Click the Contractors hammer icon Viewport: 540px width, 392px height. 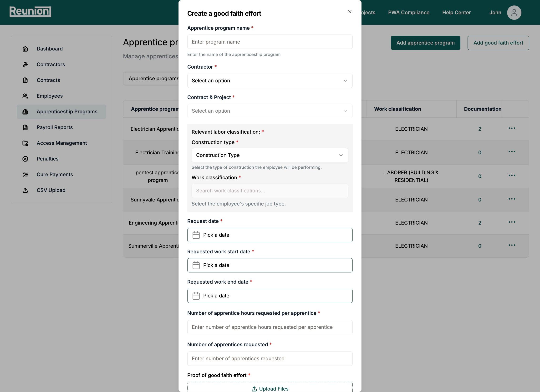click(25, 65)
